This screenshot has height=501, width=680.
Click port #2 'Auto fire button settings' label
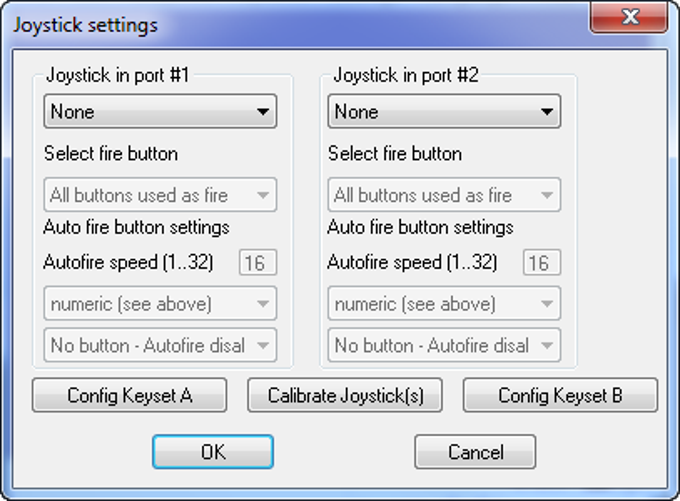[420, 227]
